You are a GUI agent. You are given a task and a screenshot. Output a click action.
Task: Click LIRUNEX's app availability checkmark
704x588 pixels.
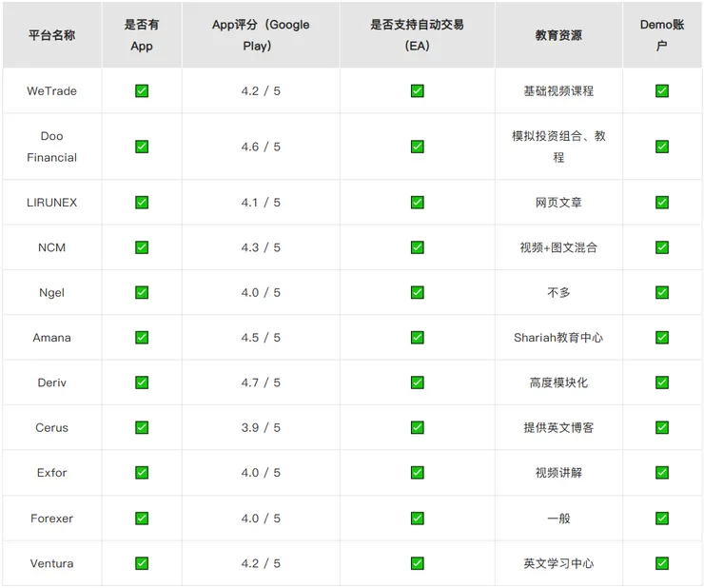[142, 202]
